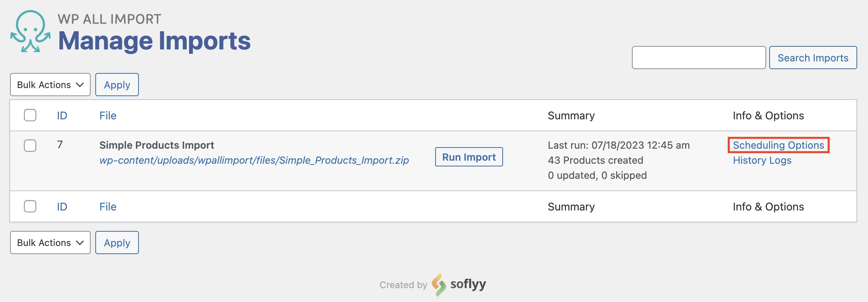Sort by ID using the footer column link

pos(62,207)
